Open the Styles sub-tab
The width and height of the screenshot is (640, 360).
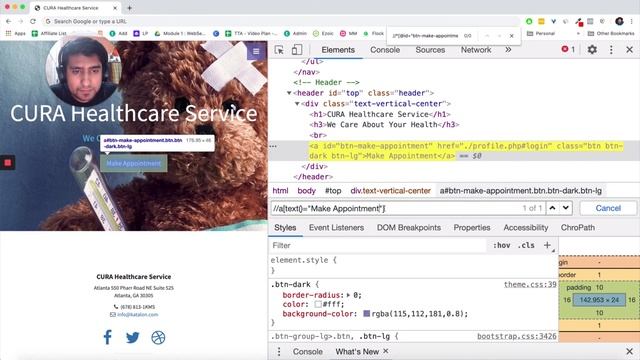tap(285, 228)
